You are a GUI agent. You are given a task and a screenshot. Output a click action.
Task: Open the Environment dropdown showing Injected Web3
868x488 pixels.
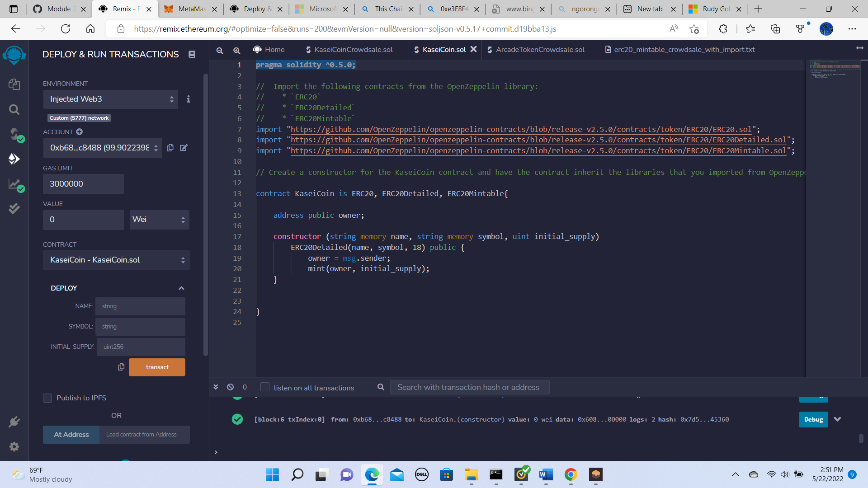[110, 99]
